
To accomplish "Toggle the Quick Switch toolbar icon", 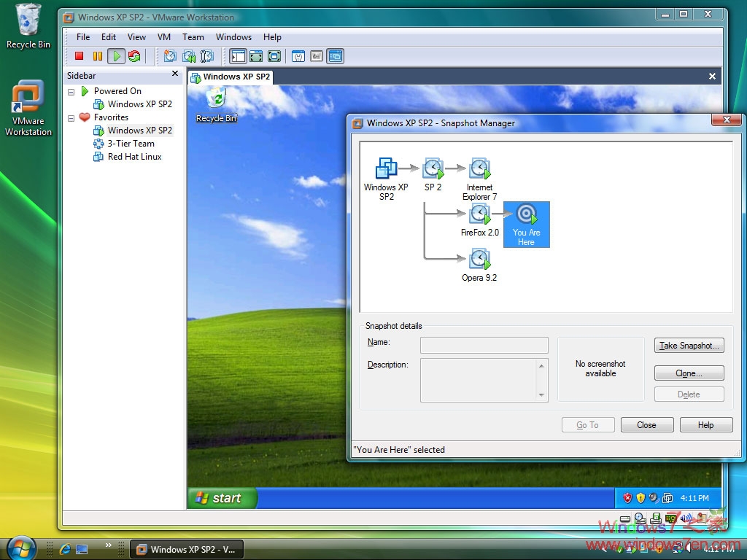I will point(274,56).
